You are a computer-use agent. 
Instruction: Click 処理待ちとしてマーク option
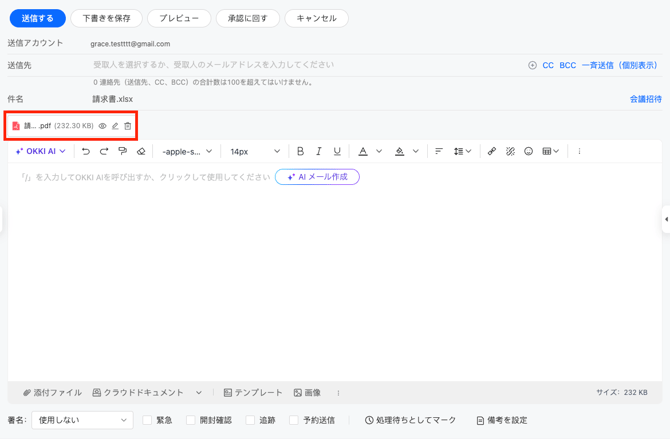410,420
